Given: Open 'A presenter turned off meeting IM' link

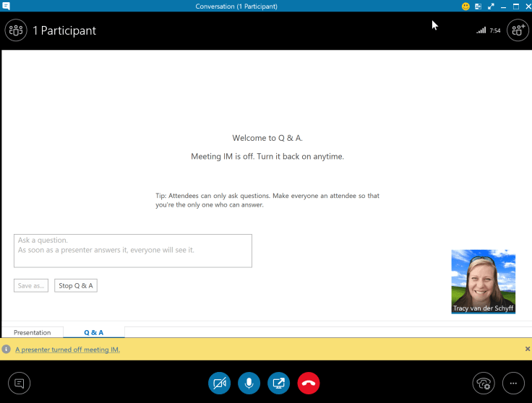Looking at the screenshot, I should click(x=67, y=350).
